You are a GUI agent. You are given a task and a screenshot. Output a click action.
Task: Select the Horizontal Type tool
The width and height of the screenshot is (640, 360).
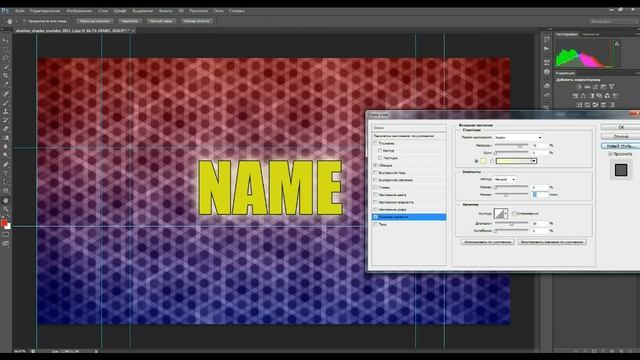(x=6, y=173)
